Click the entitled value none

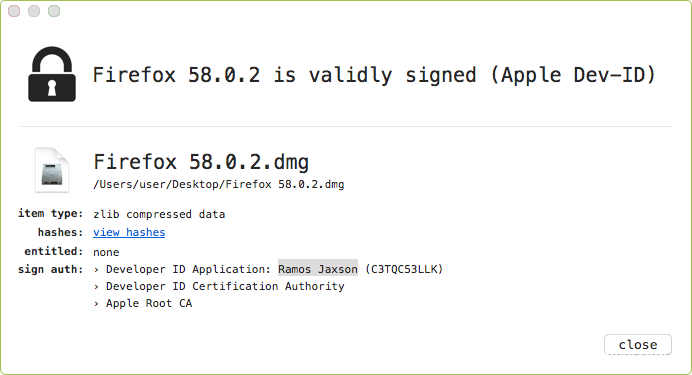click(106, 252)
